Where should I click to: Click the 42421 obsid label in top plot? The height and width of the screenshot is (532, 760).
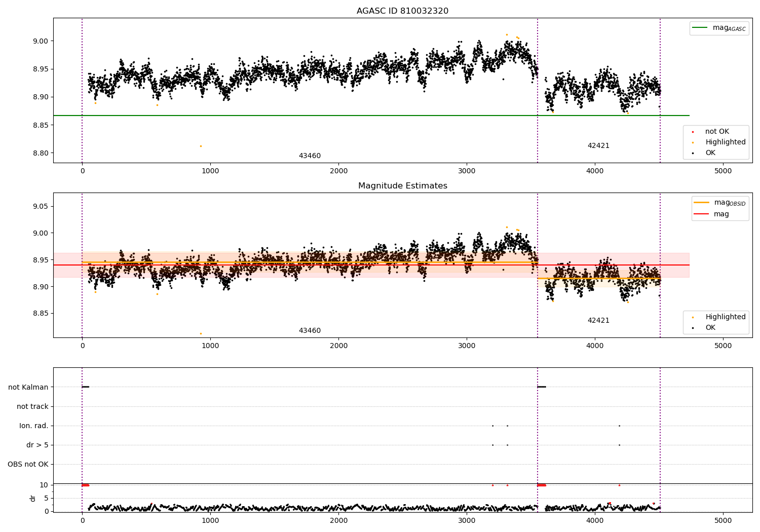point(598,146)
